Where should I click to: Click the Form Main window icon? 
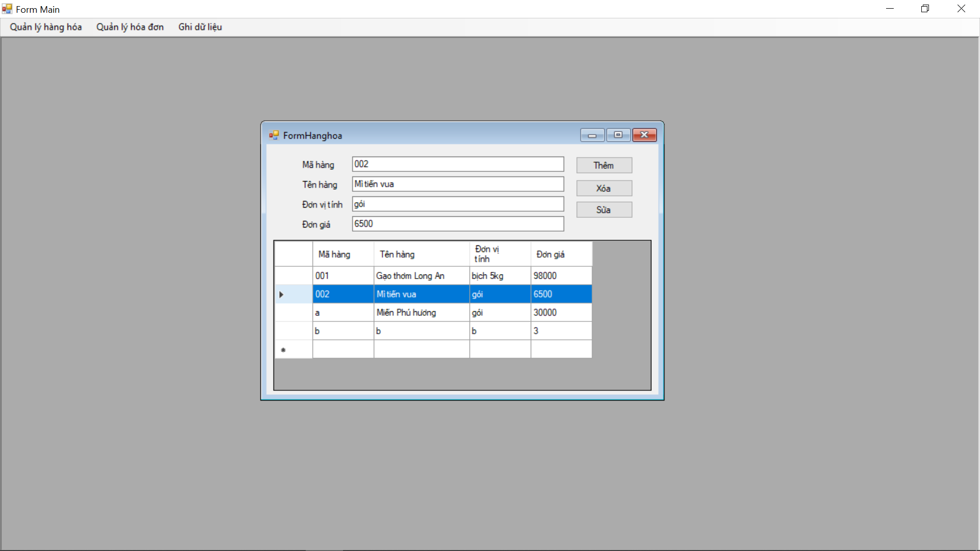(x=7, y=9)
